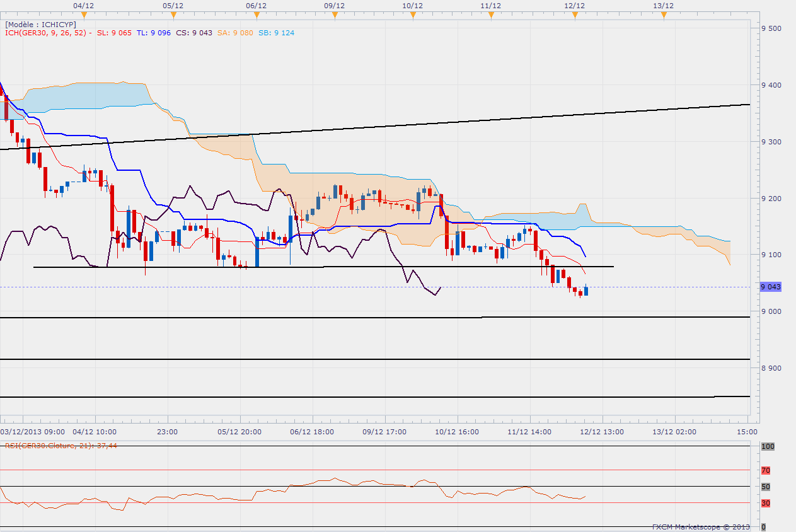Click the orange day marker under 12/12

click(x=575, y=16)
